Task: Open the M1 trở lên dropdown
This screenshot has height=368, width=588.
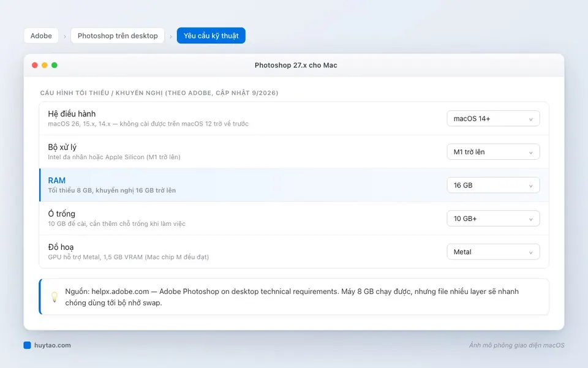Action: point(493,152)
